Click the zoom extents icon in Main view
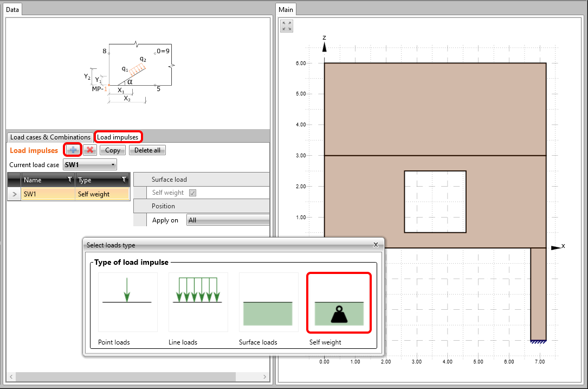588x389 pixels. point(287,26)
